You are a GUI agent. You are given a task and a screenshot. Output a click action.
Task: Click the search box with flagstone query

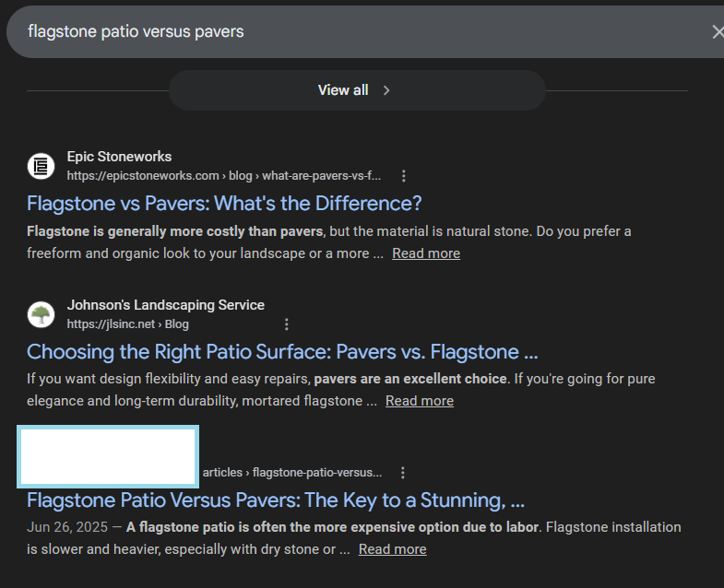click(350, 32)
